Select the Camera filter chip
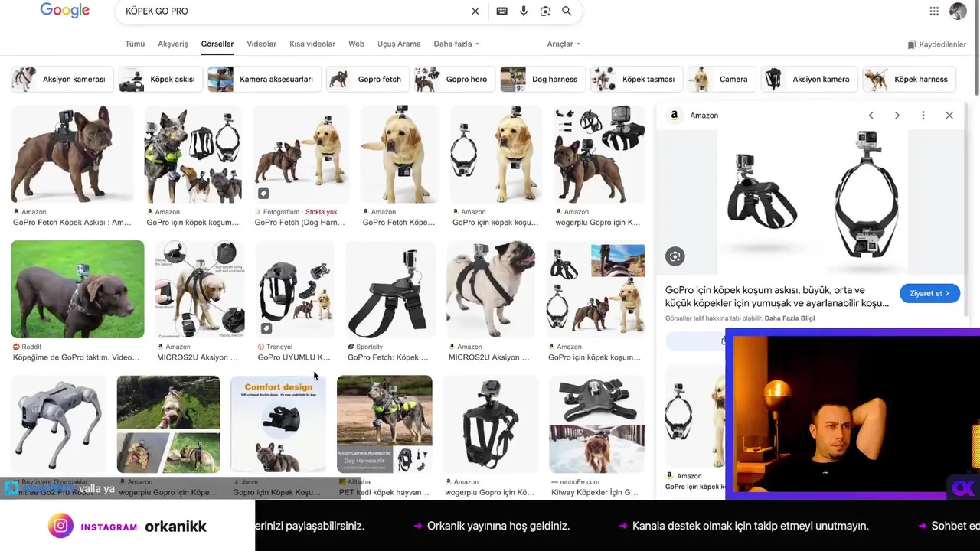The image size is (980, 551). tap(721, 80)
